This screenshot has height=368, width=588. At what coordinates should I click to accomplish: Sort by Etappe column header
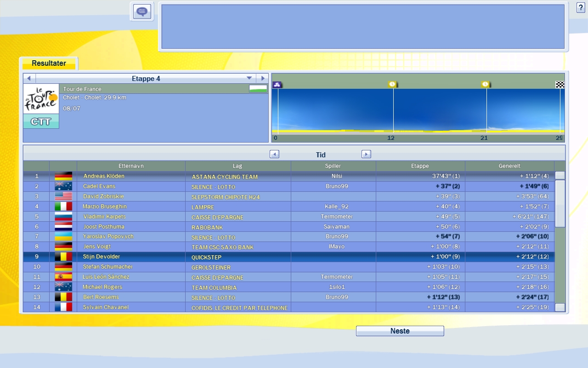420,166
